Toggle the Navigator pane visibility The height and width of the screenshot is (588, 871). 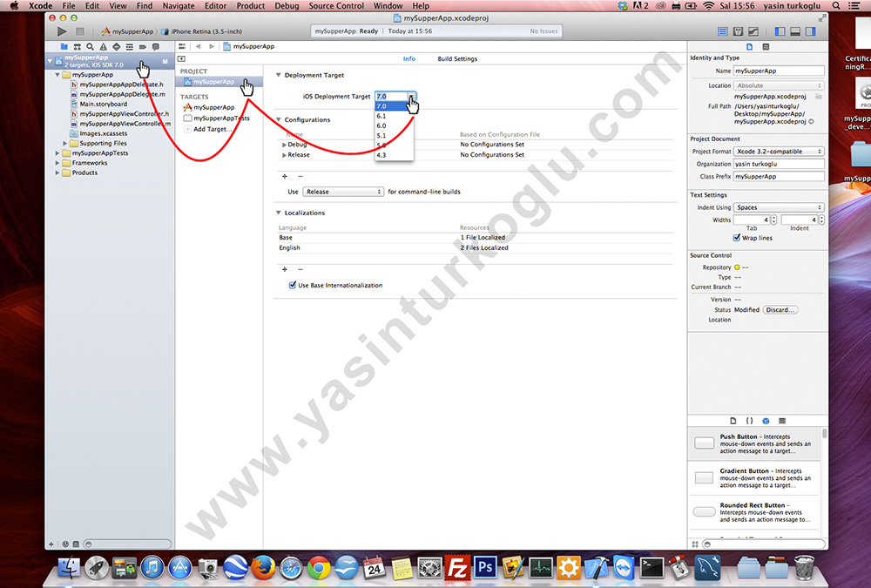780,31
